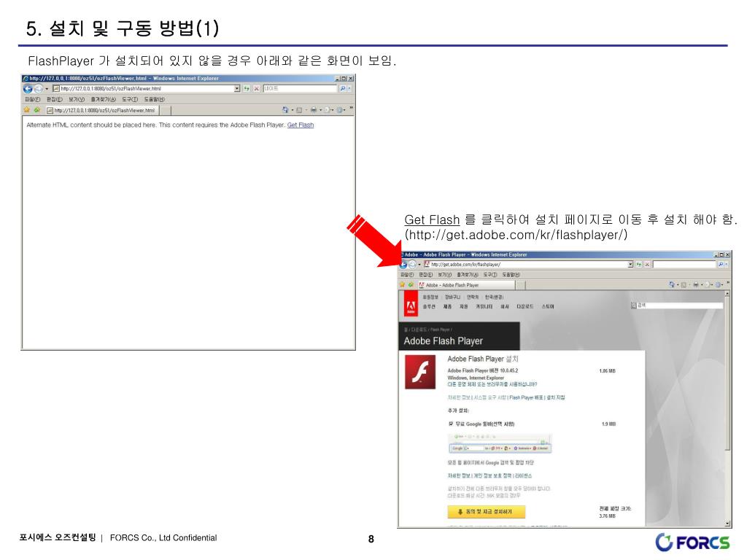Open the 파일(F) menu in the ozFlashViewer window
747x560 pixels.
click(x=32, y=99)
